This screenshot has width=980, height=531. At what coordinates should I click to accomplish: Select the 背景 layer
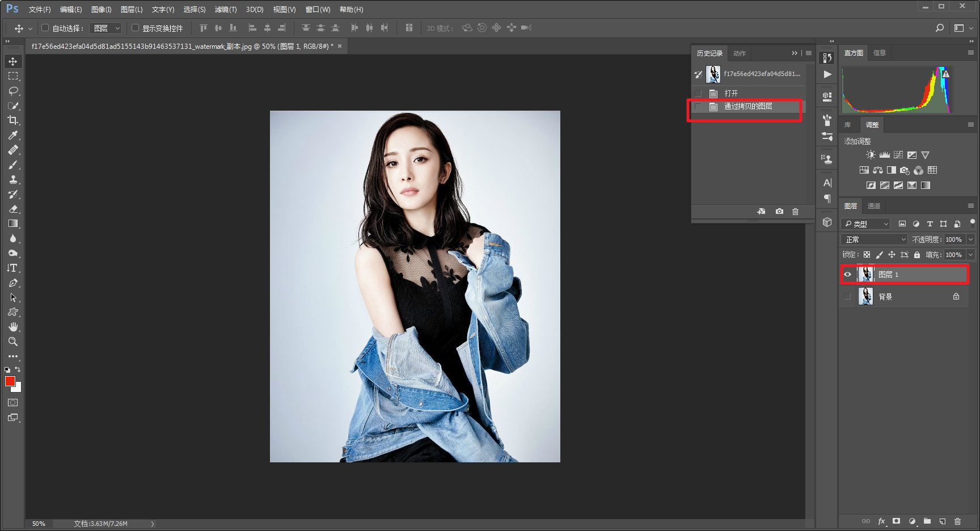click(904, 297)
